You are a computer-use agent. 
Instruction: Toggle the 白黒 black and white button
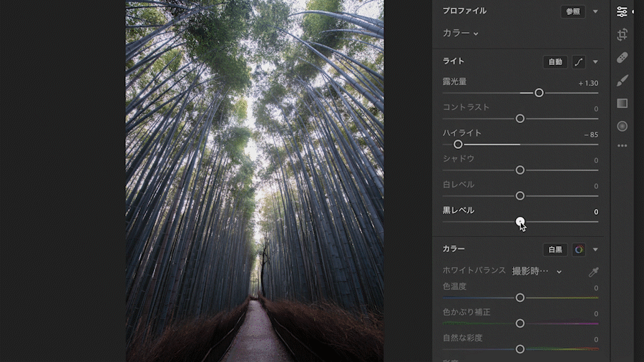point(555,250)
